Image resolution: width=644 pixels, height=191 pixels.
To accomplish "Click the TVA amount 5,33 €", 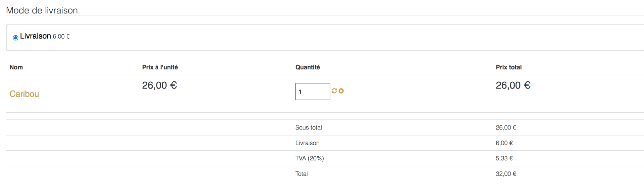I will (x=504, y=158).
